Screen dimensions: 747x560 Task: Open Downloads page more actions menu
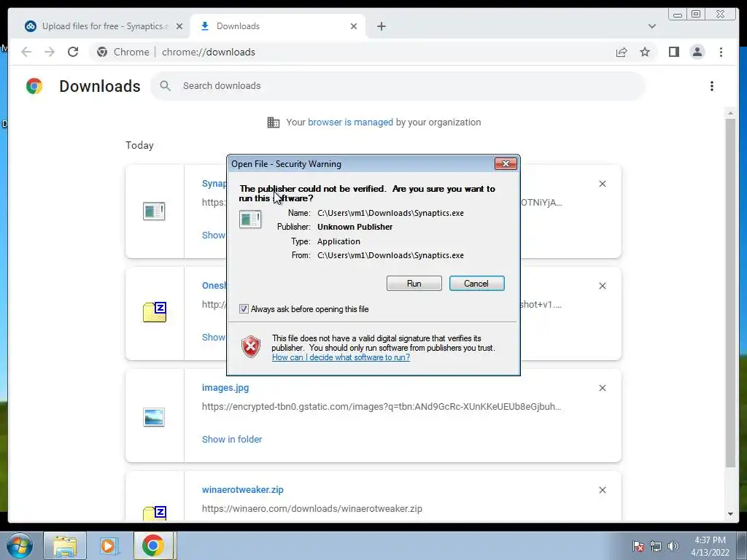(712, 86)
